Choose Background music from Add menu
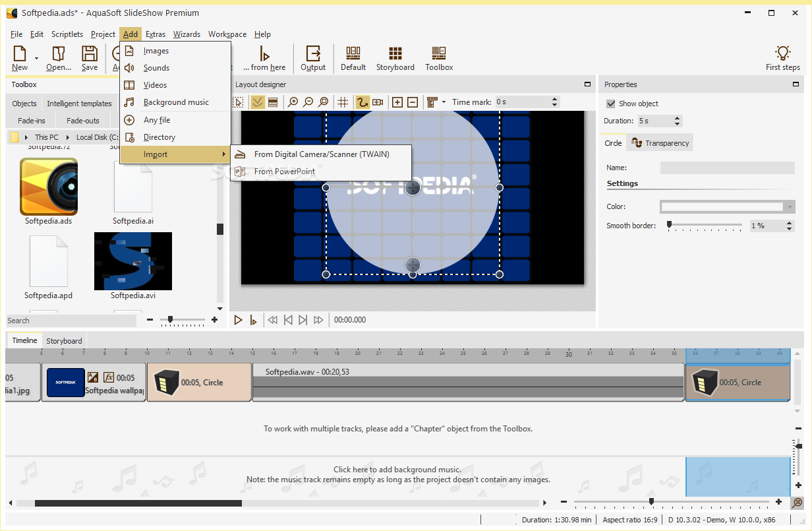Image resolution: width=812 pixels, height=531 pixels. click(x=175, y=102)
